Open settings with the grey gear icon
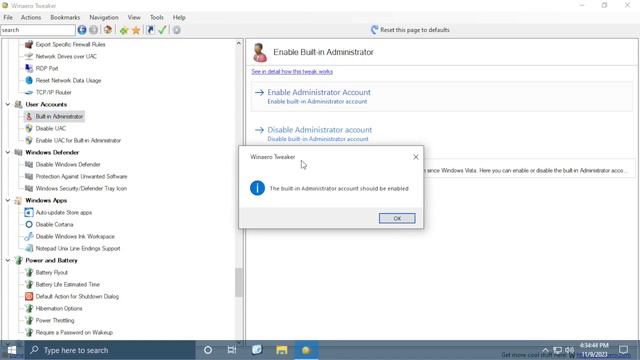The image size is (640, 360). (176, 30)
